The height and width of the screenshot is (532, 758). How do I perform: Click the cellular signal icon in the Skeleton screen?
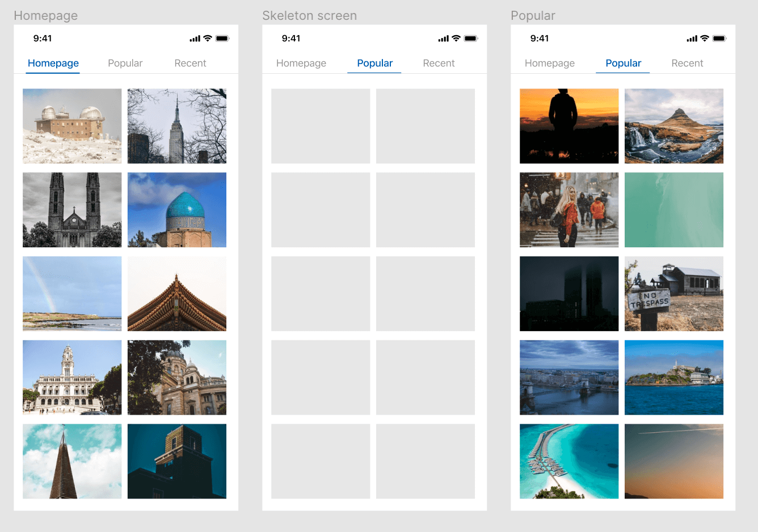tap(443, 39)
